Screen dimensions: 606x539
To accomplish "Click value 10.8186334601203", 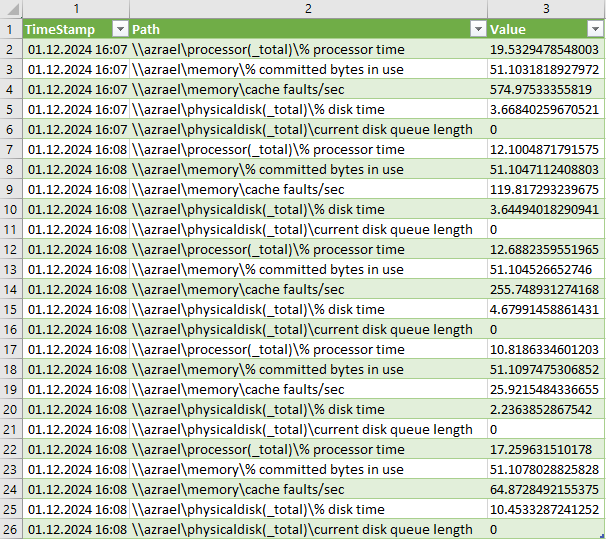I will click(544, 350).
